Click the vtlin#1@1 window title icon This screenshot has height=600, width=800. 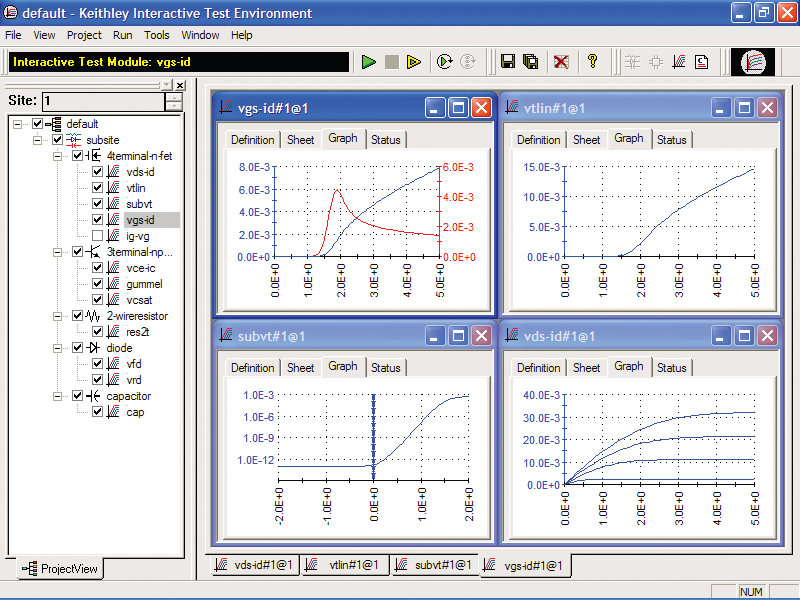click(512, 107)
